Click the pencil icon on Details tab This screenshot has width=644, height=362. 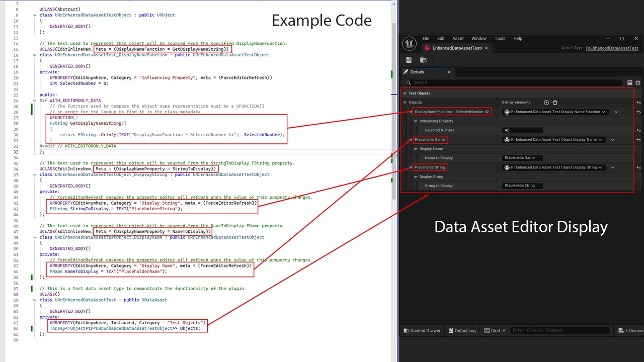pos(406,72)
